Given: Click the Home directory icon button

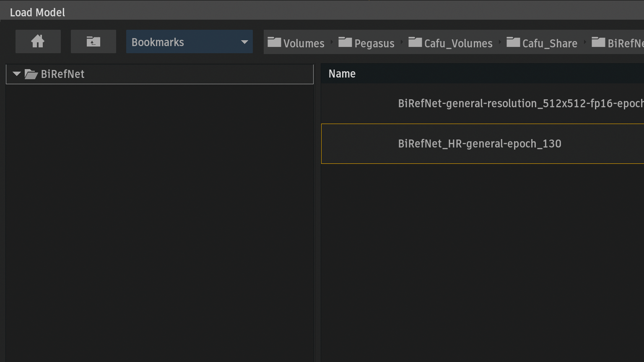Looking at the screenshot, I should pos(38,41).
